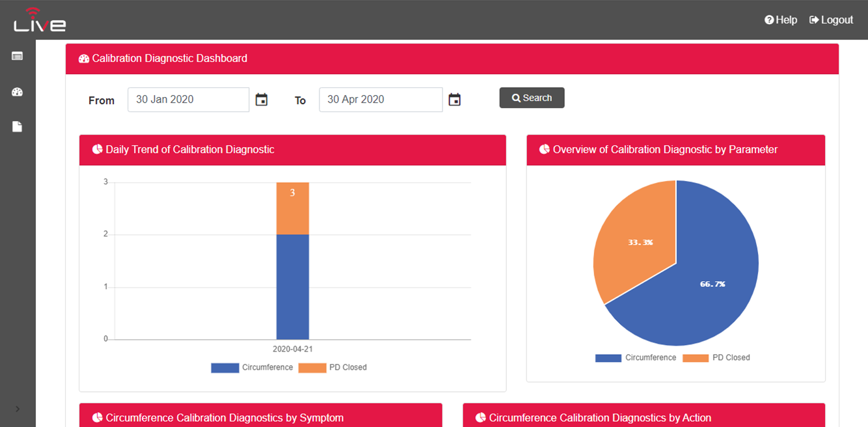Click the LIVE logo in header
868x427 pixels.
coord(40,20)
